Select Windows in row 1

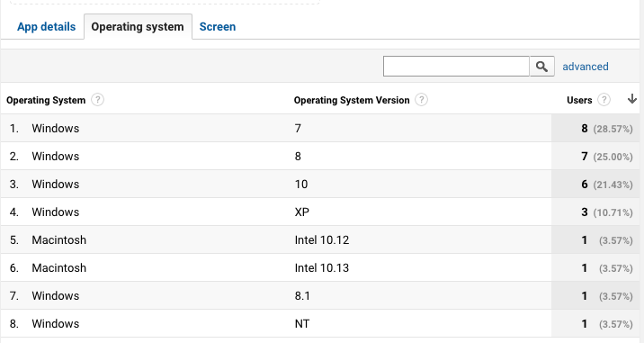pyautogui.click(x=56, y=129)
